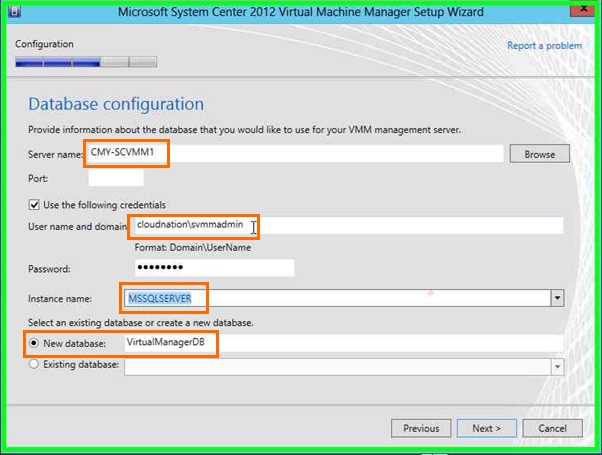The image size is (602, 455).
Task: Select the Existing database radio button
Action: (x=34, y=364)
